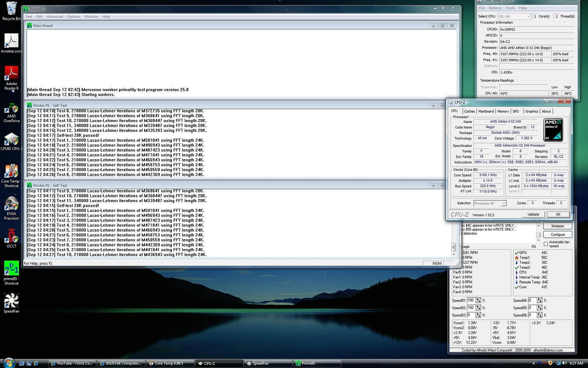Click the Windows Start orb
The image size is (588, 368).
9,363
